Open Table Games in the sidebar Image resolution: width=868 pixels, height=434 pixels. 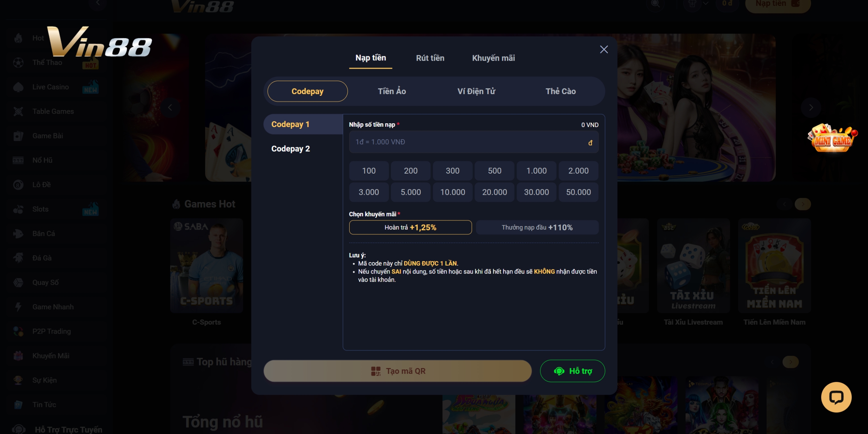pyautogui.click(x=56, y=111)
